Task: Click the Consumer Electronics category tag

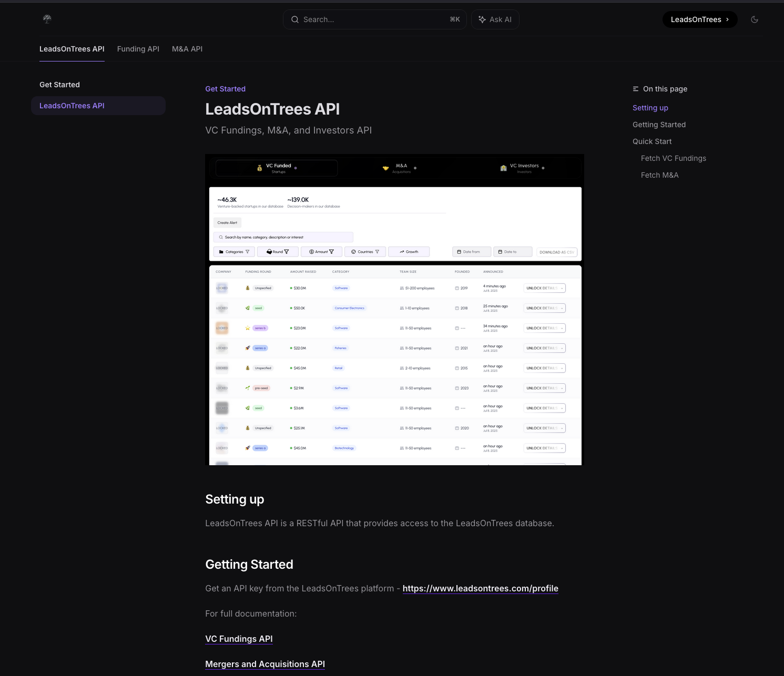Action: coord(349,308)
